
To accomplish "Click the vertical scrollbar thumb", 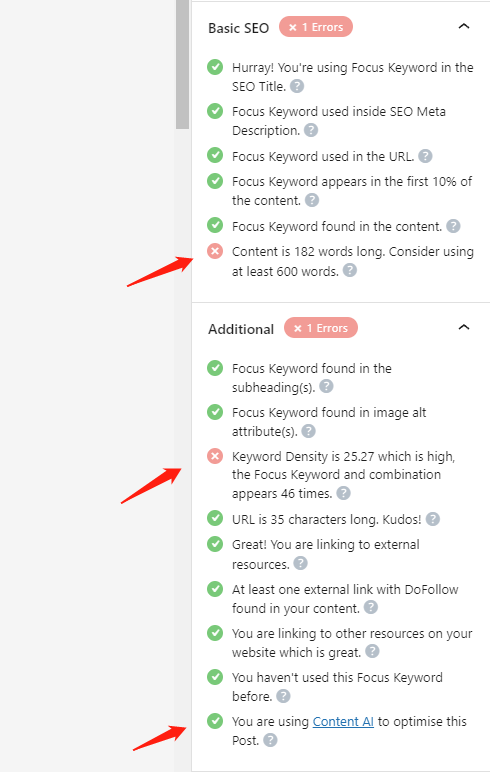I will 183,64.
